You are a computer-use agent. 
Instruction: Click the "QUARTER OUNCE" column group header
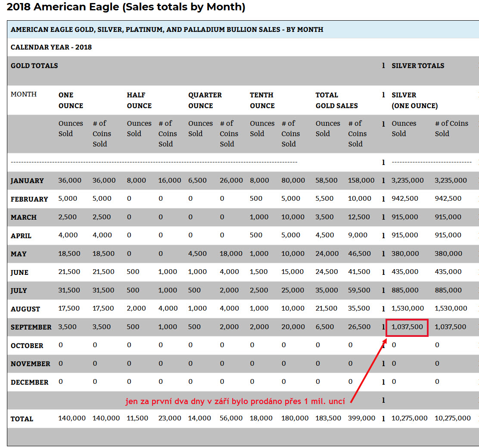click(x=205, y=100)
